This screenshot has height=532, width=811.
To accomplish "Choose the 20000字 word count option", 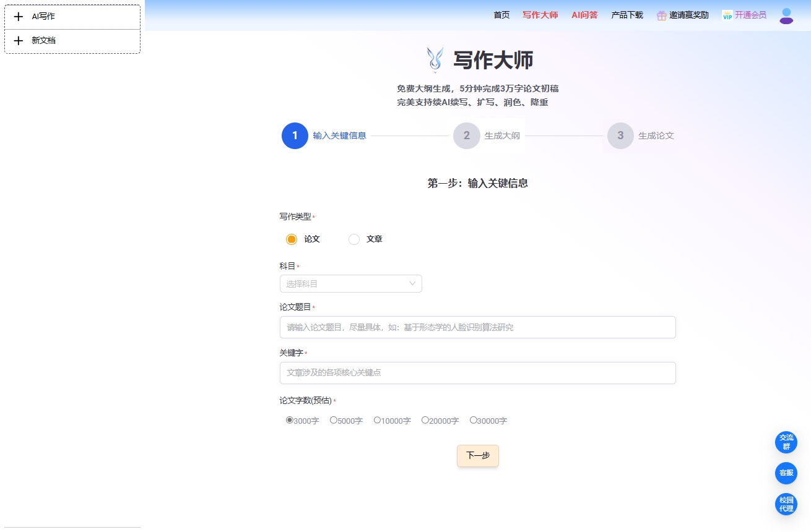I will coord(425,420).
